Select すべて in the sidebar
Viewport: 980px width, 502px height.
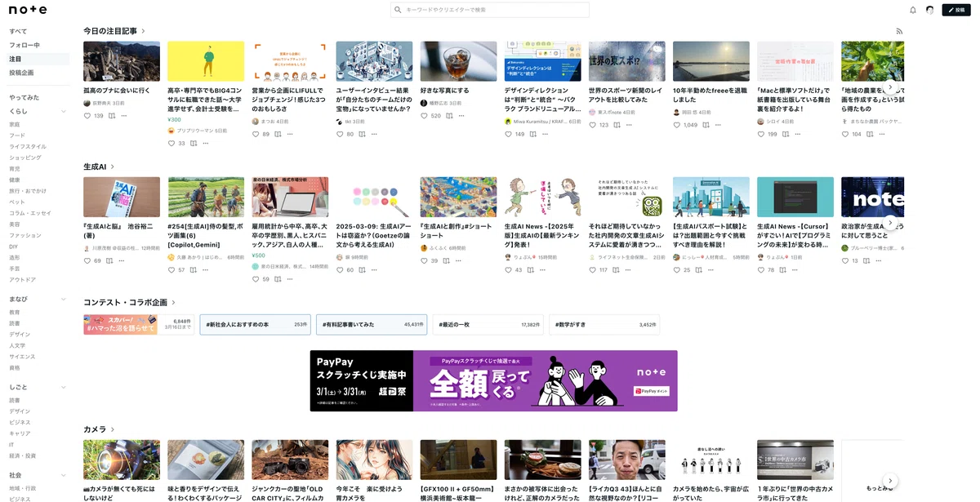coord(18,31)
